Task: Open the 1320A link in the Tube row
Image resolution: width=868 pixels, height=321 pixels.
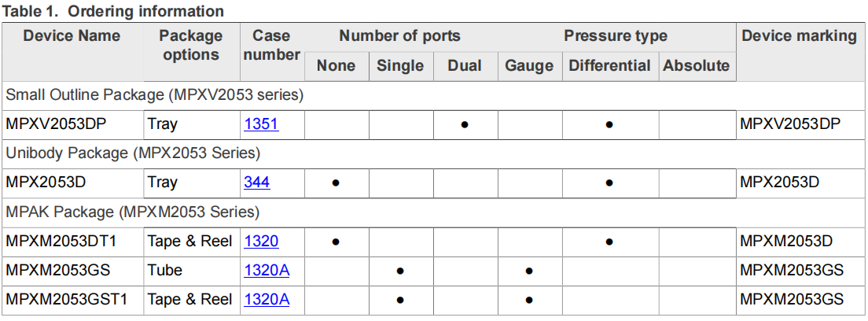Action: [267, 271]
